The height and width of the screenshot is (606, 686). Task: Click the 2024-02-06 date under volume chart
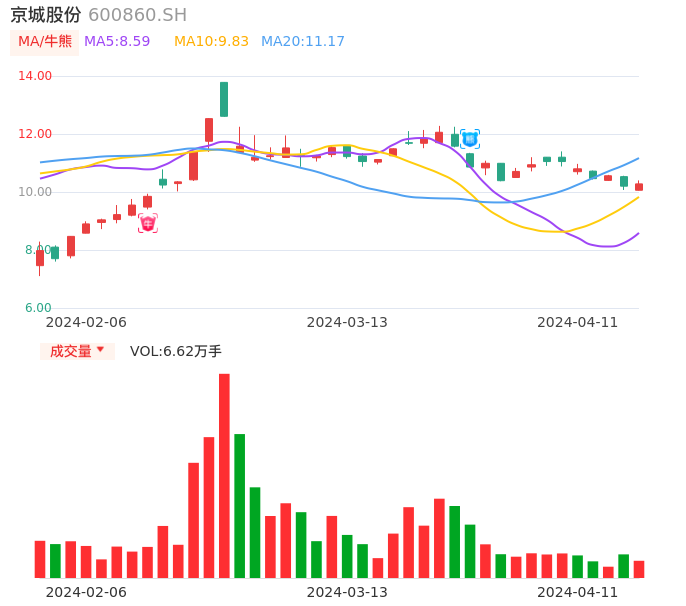(86, 592)
